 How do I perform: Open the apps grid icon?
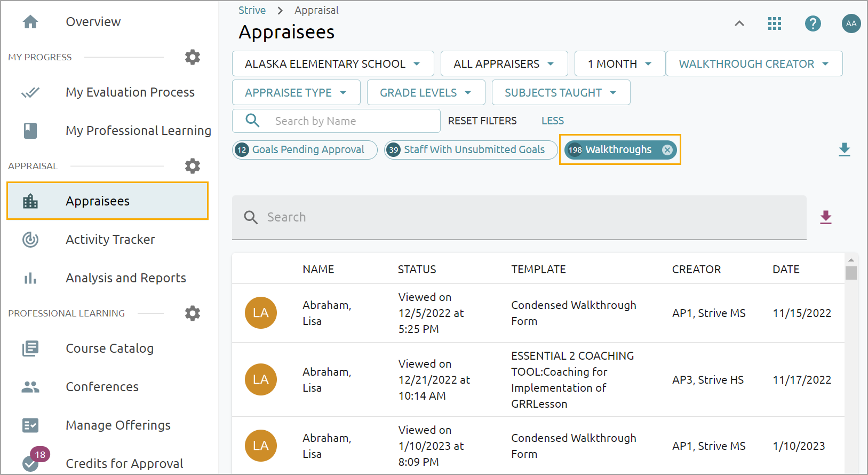[775, 23]
